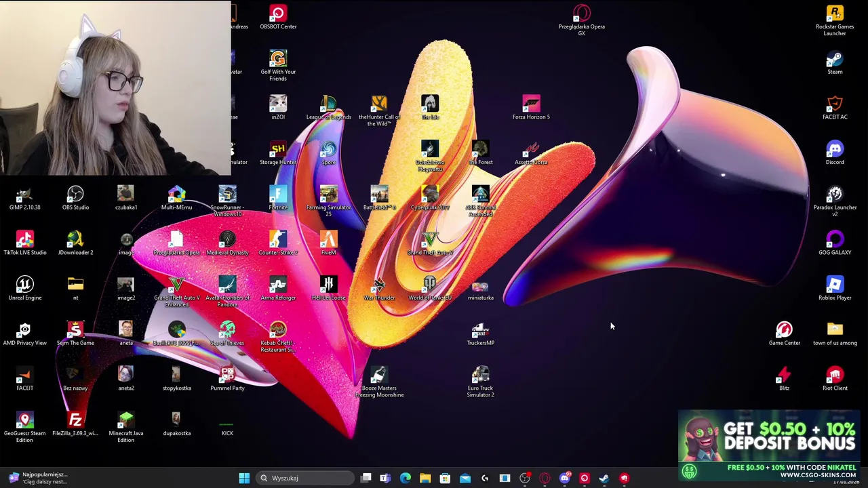Screen dimensions: 868x488
Task: Launch the Cyberpunk 2077 shortcut
Action: point(430,199)
